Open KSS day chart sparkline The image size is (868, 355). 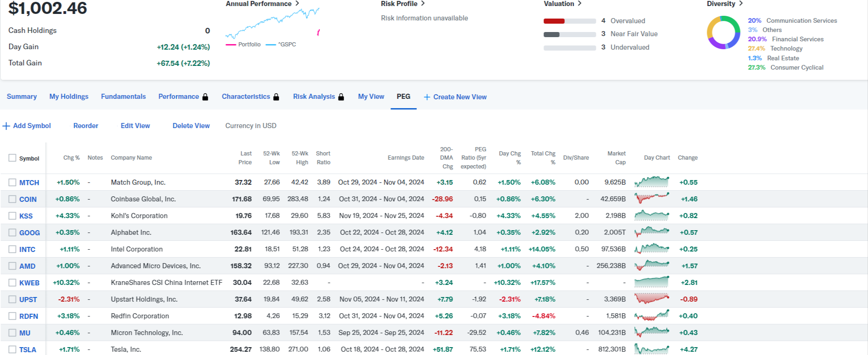tap(652, 215)
